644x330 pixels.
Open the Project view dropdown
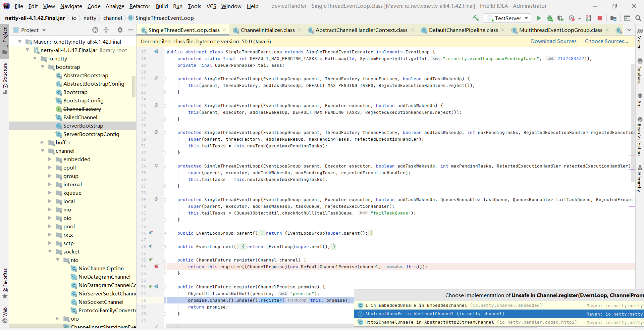click(44, 30)
